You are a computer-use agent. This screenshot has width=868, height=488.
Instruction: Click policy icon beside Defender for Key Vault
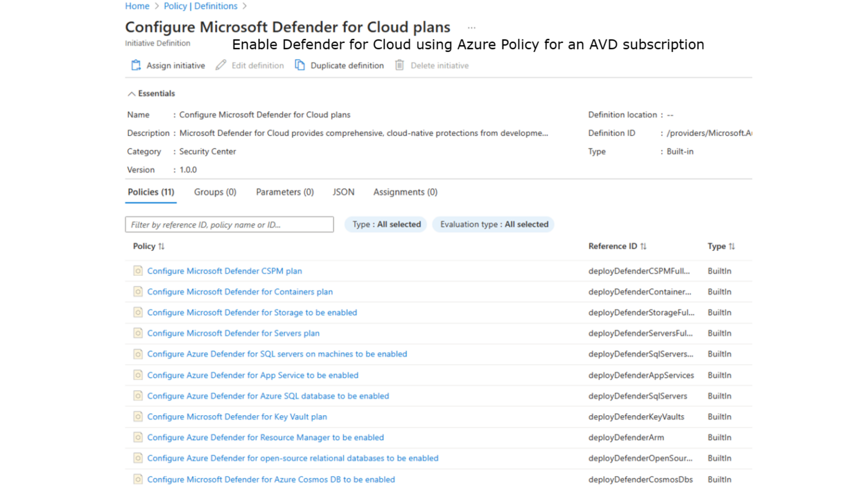pos(138,417)
